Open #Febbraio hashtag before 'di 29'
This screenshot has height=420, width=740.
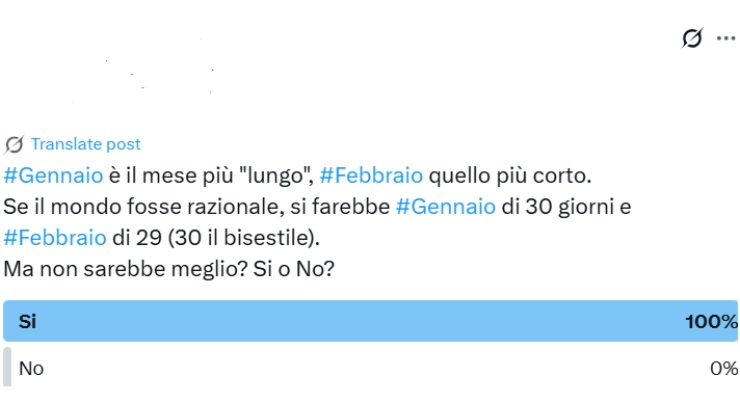(x=55, y=237)
